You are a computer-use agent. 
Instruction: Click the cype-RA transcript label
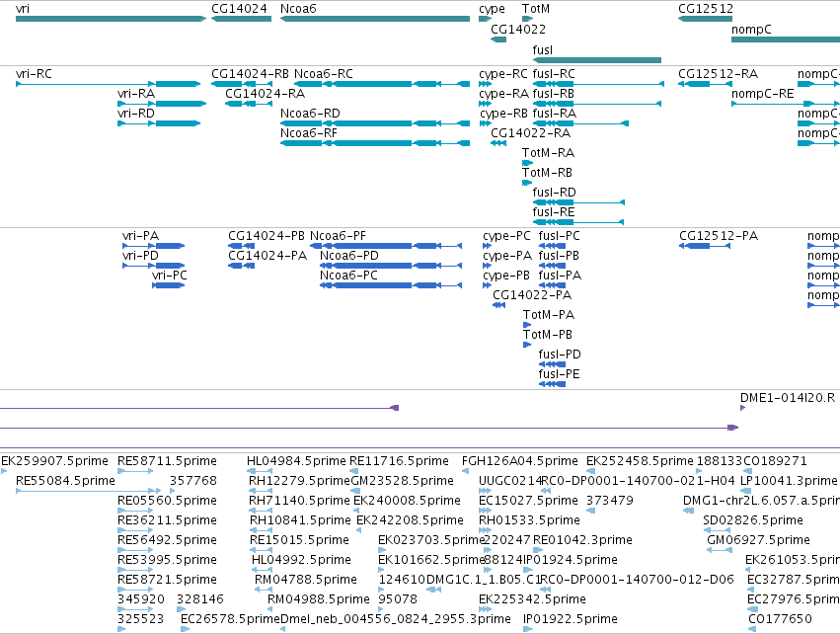[503, 94]
